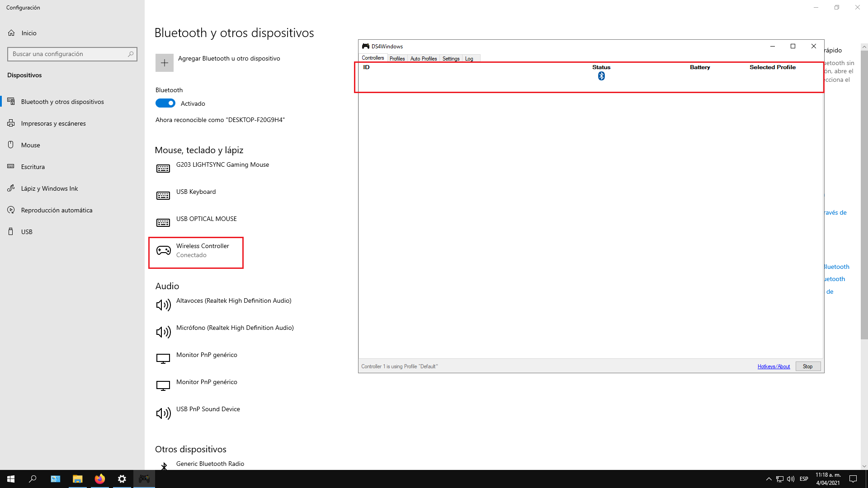Image resolution: width=868 pixels, height=488 pixels.
Task: Click the Bluetooth status icon in DS4Windows
Action: tap(601, 76)
